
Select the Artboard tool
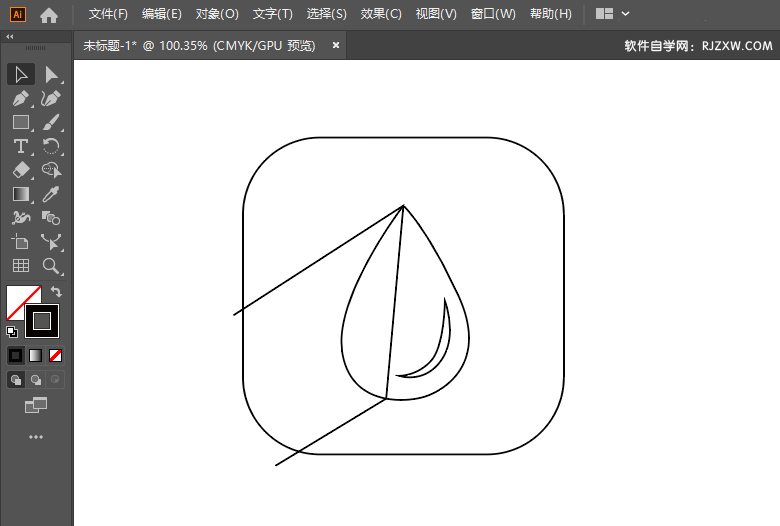(x=21, y=242)
